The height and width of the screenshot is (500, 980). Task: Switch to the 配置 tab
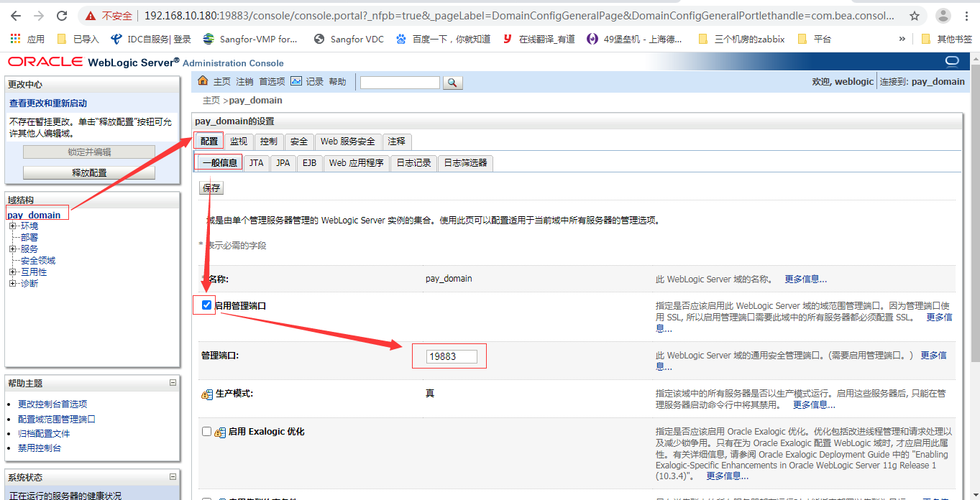(209, 142)
